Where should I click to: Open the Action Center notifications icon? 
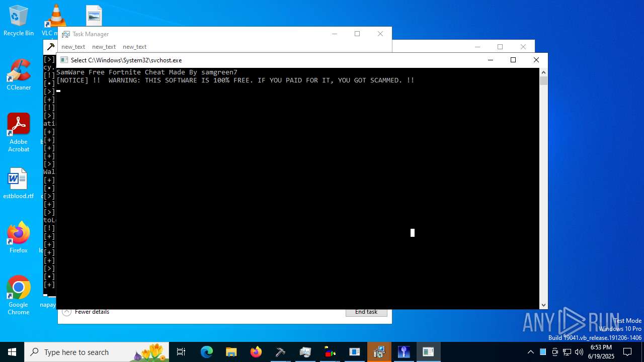[x=627, y=352]
